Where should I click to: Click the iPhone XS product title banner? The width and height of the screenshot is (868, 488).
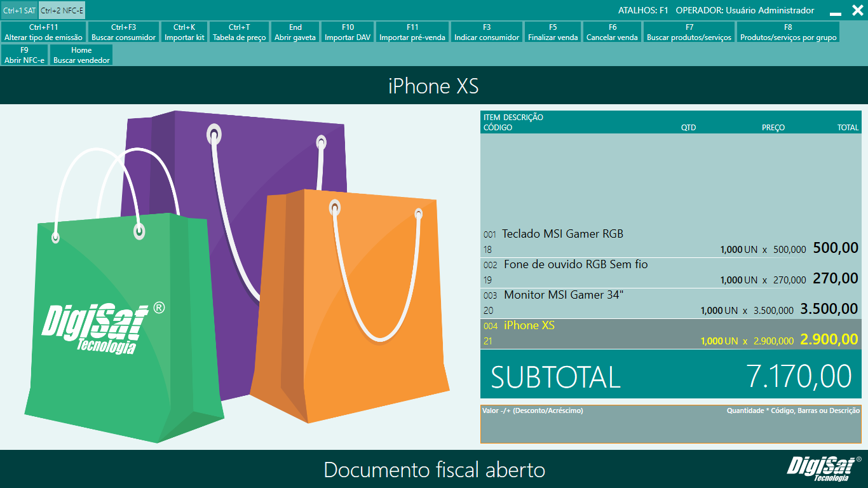(x=434, y=86)
